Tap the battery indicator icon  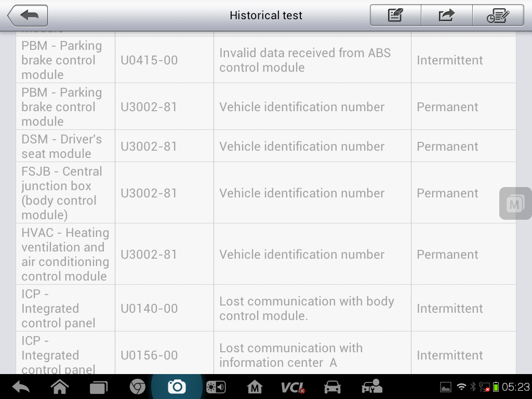point(496,387)
